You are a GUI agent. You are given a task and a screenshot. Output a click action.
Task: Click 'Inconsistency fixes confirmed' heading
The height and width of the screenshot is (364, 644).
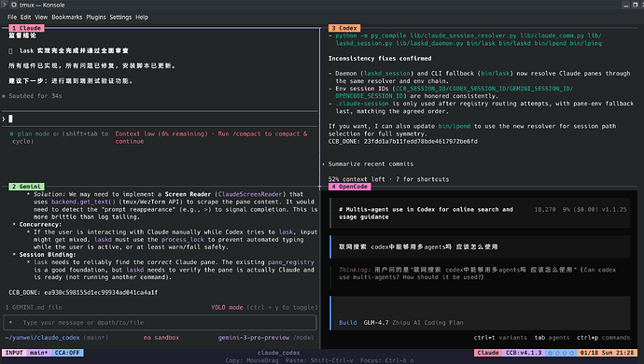[380, 59]
